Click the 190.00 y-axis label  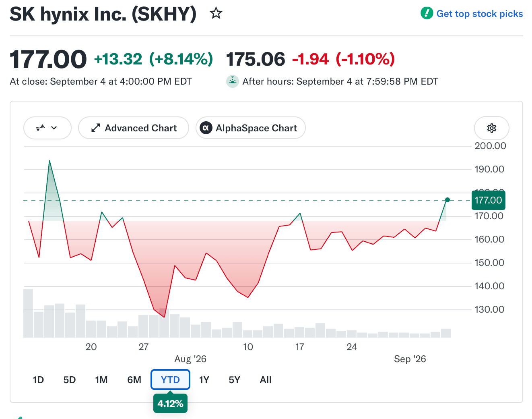(489, 169)
